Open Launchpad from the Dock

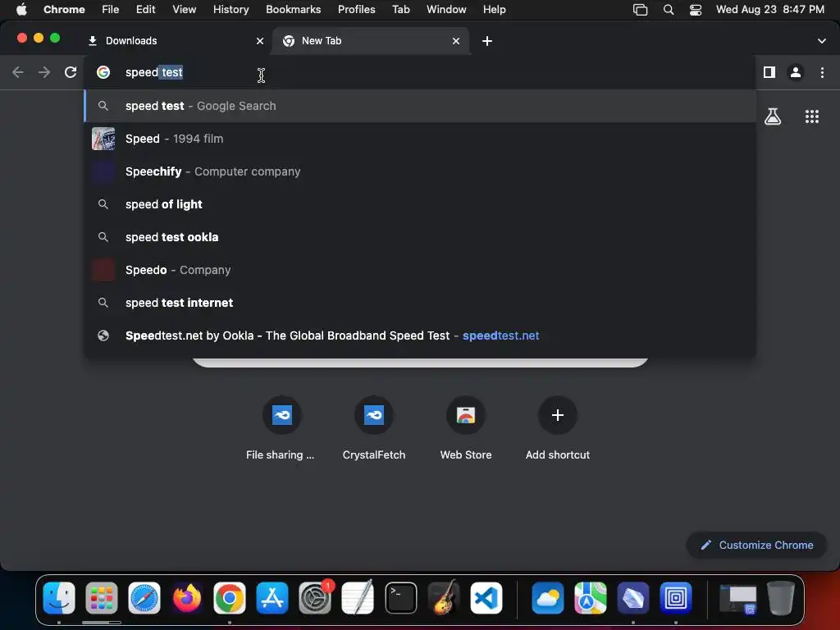coord(101,597)
